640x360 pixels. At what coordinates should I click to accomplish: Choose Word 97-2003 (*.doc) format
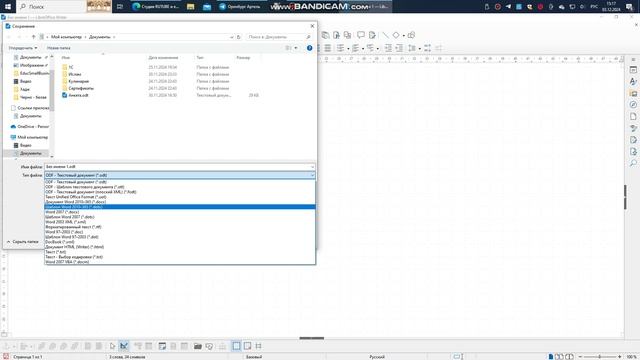click(x=180, y=232)
